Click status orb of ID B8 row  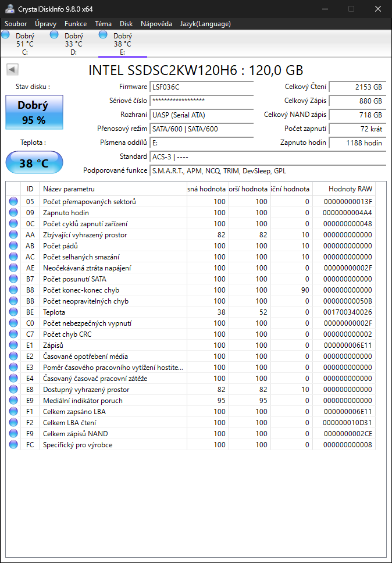[x=13, y=290]
